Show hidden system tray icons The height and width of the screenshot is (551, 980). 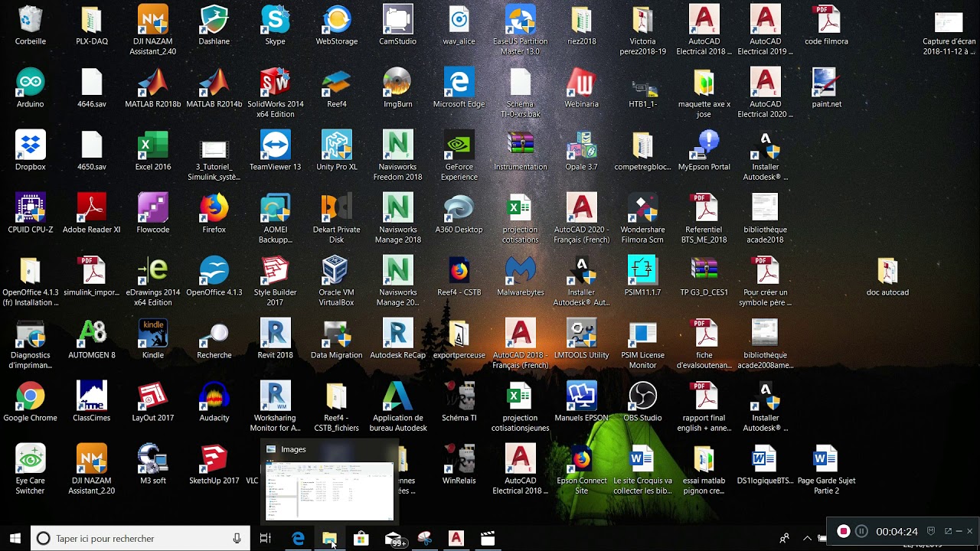(x=807, y=539)
